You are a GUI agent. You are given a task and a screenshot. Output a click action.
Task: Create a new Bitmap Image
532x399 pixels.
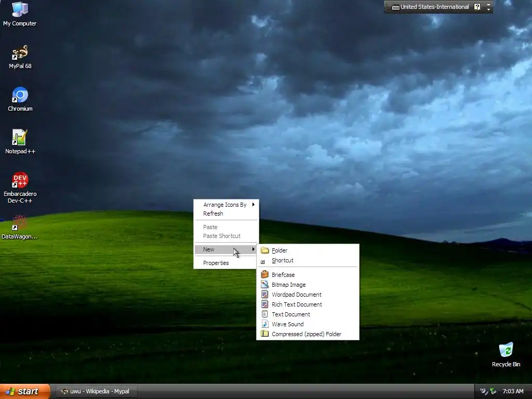308,285
